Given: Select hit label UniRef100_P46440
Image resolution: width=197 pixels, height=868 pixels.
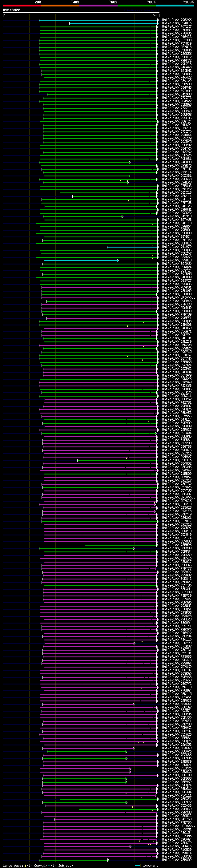Looking at the screenshot, I should [176, 67].
